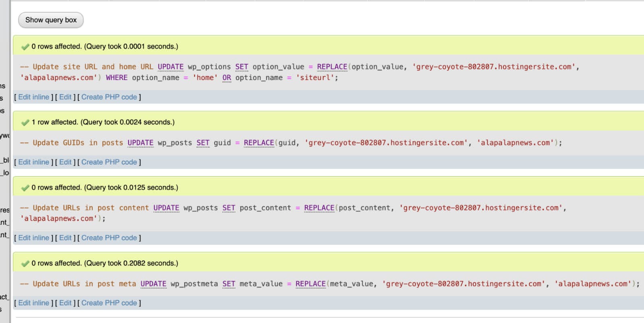Click the OR keyword in the first query
The width and height of the screenshot is (644, 323).
tap(227, 78)
